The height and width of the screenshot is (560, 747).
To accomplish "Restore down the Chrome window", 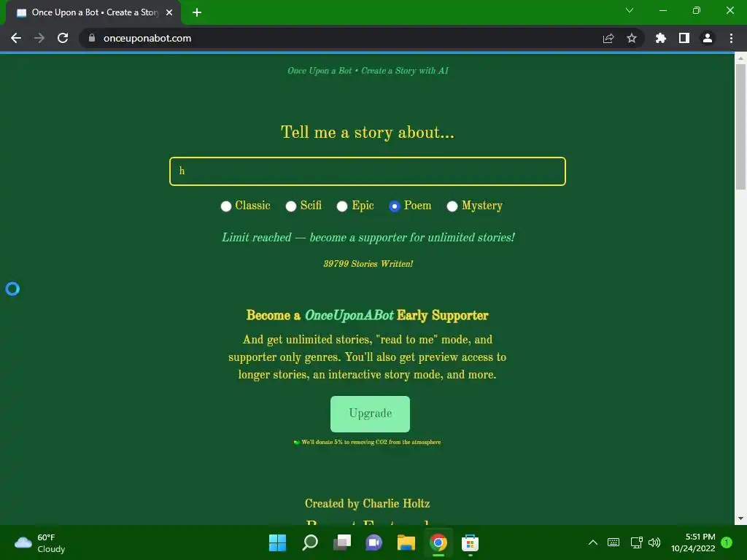I will click(696, 10).
